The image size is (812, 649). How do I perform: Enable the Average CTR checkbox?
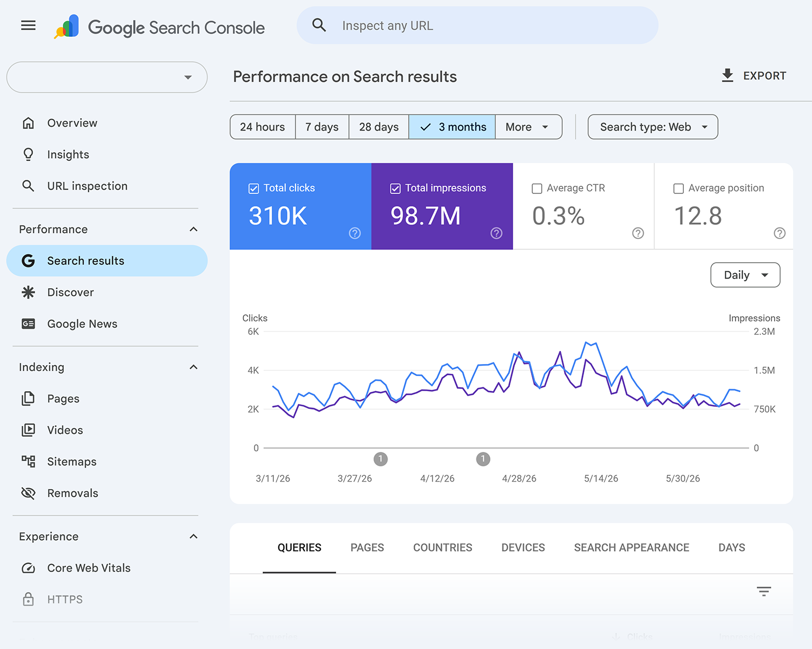tap(537, 189)
